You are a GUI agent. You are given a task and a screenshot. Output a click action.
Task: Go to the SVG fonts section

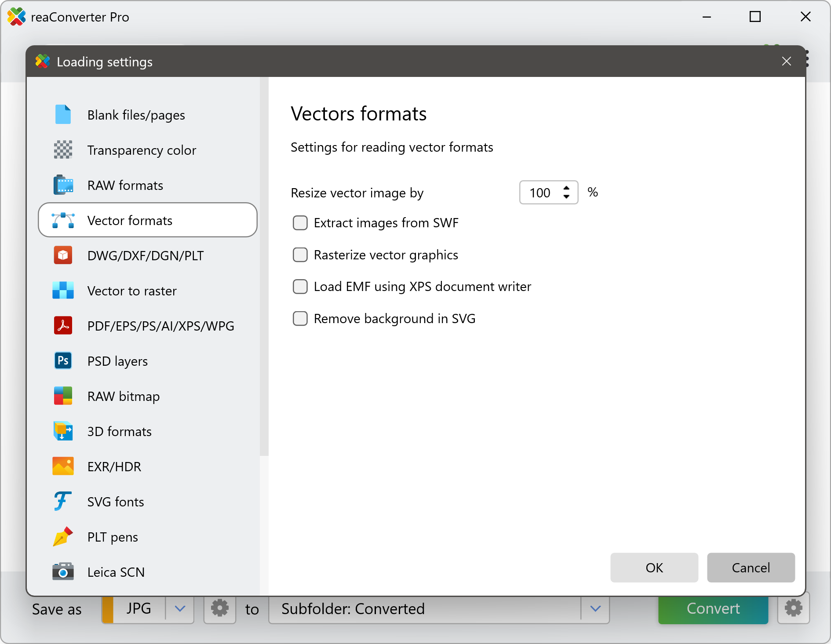point(116,502)
